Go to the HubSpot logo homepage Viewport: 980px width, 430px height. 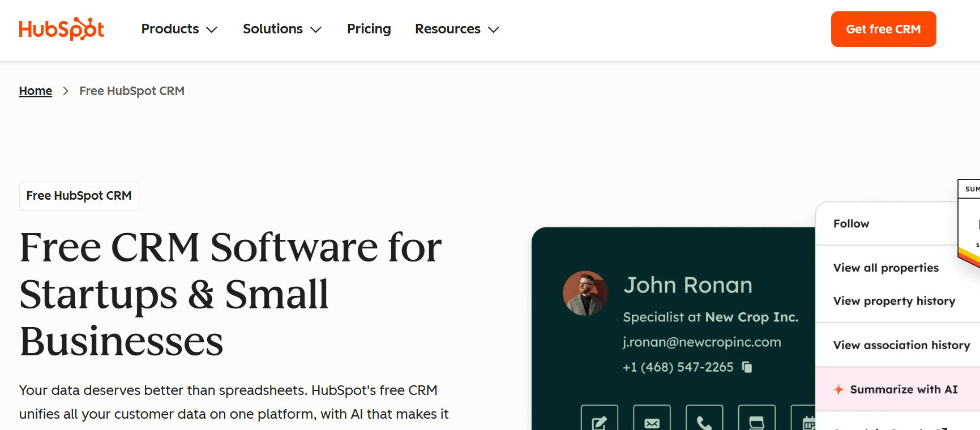pos(61,29)
